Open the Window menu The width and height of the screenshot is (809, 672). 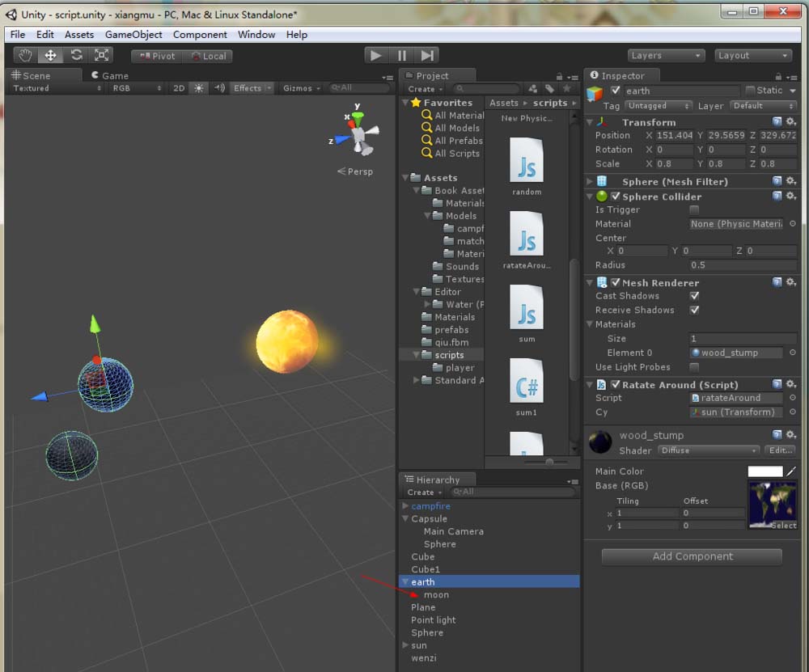256,35
